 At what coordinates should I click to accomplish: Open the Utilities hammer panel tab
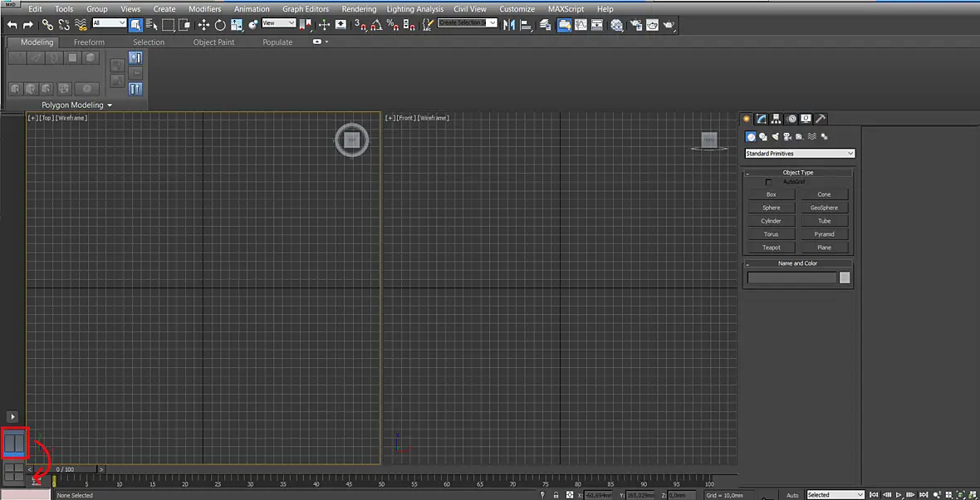click(x=821, y=119)
